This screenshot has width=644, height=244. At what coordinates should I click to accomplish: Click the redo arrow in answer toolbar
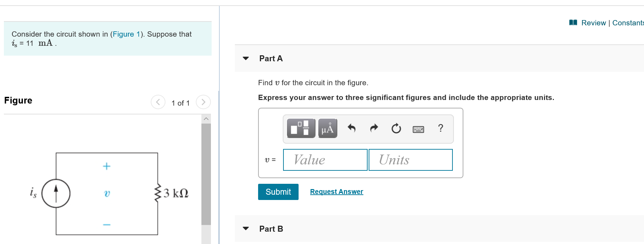[x=374, y=128]
